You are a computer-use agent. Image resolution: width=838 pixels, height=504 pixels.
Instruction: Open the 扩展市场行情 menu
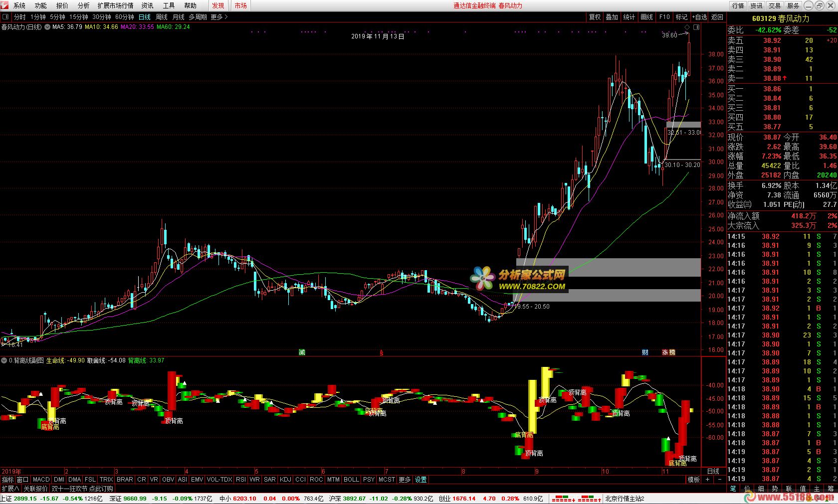116,5
